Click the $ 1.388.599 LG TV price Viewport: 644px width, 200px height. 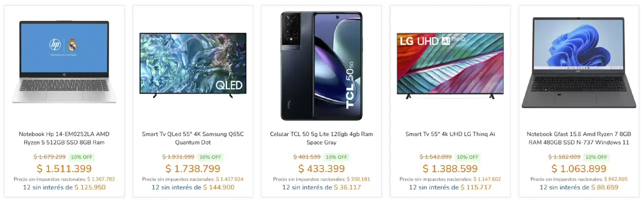coord(450,168)
